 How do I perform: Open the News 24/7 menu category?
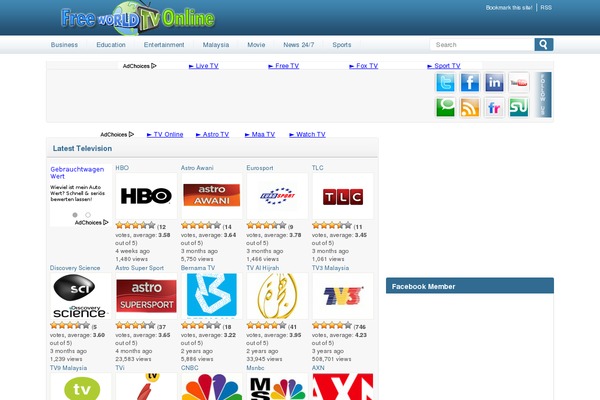pos(298,45)
